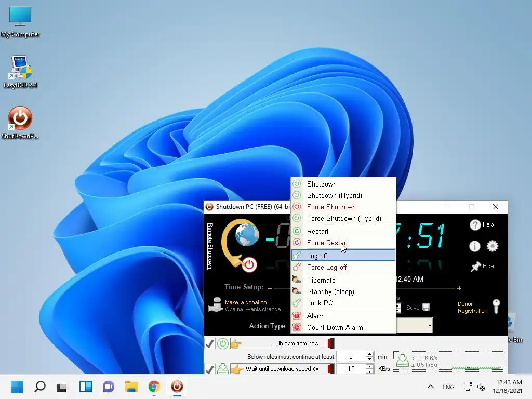Click the highlighted Log off option

tap(343, 256)
